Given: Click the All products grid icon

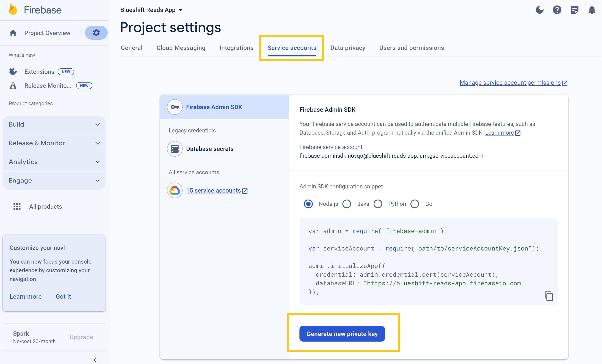Looking at the screenshot, I should 17,207.
